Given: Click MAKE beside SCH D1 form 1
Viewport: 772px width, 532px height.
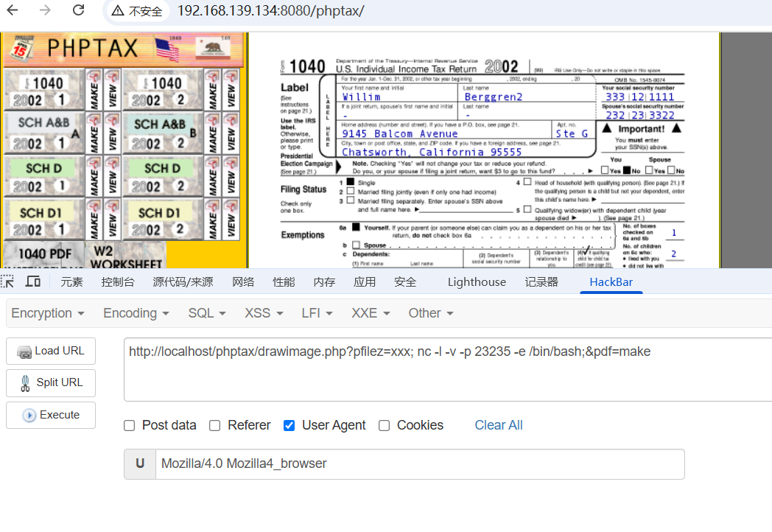Looking at the screenshot, I should 94,220.
